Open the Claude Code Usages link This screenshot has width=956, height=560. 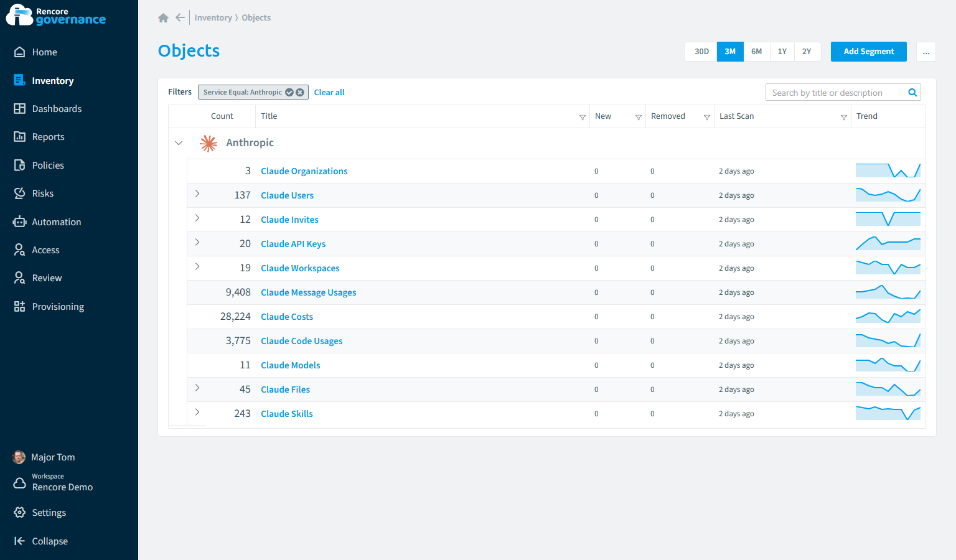(x=302, y=341)
